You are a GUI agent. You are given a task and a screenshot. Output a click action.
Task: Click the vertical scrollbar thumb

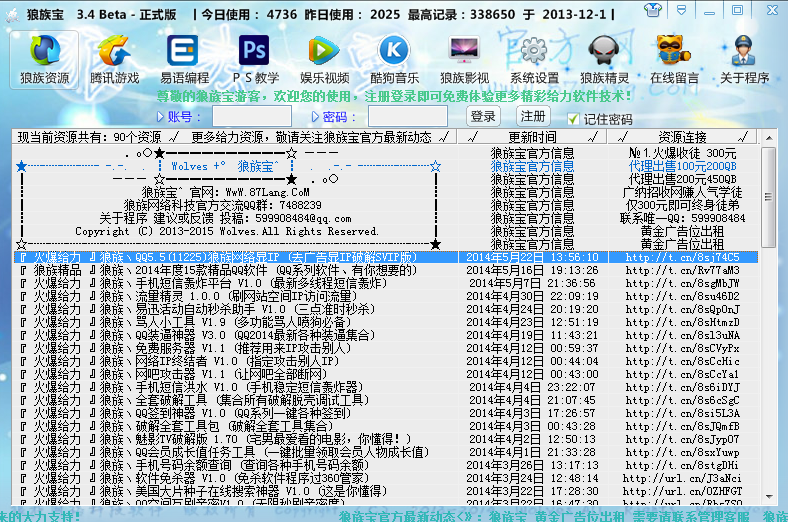pos(769,197)
